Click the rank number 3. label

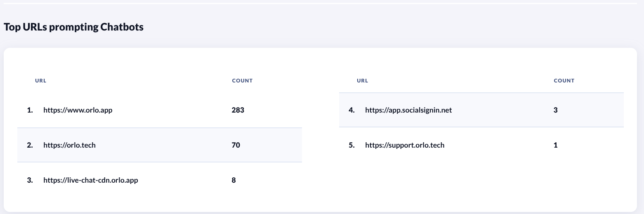[30, 180]
